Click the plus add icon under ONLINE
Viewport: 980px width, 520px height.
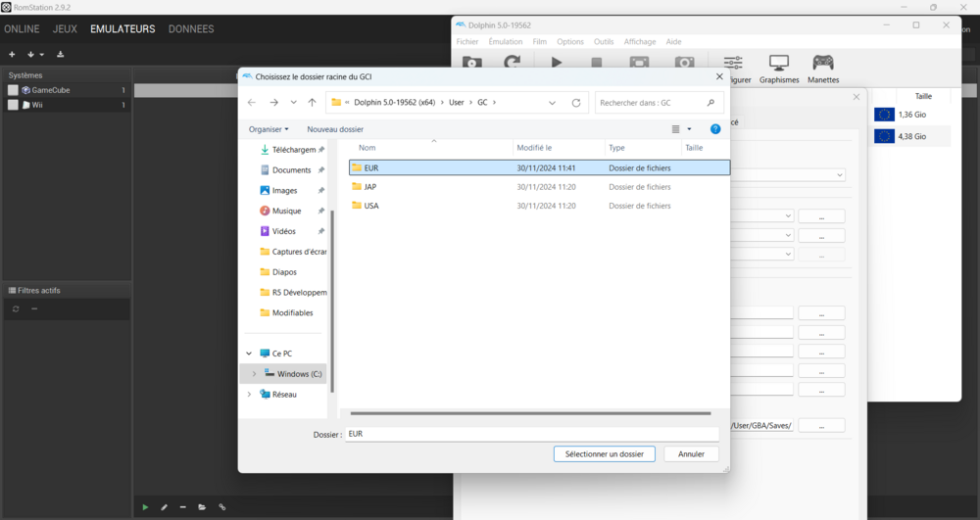tap(12, 55)
